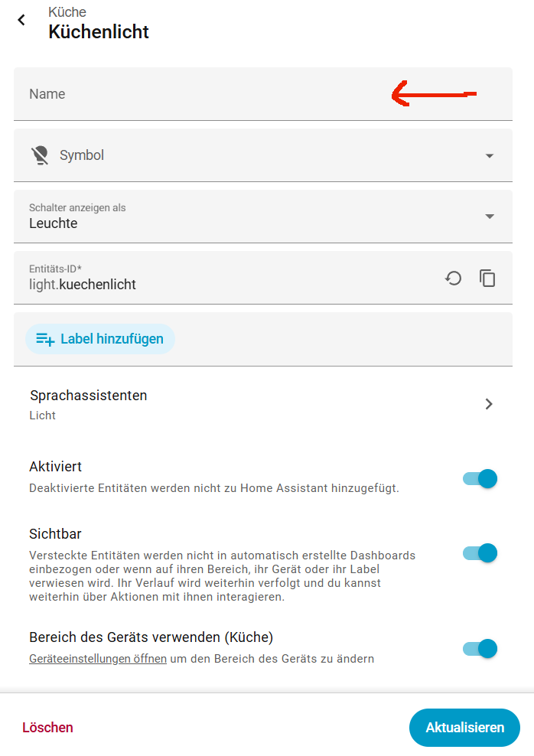Click Label hinzufügen chip
The width and height of the screenshot is (534, 756).
point(99,339)
